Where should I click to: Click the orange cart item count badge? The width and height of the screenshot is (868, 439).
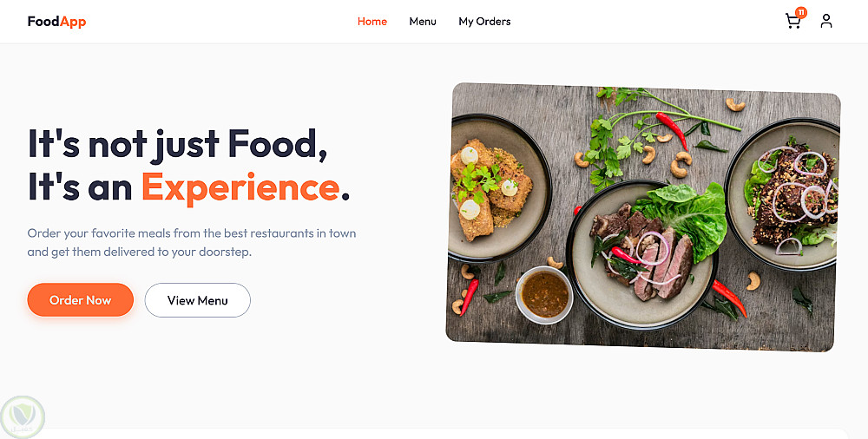pyautogui.click(x=801, y=12)
